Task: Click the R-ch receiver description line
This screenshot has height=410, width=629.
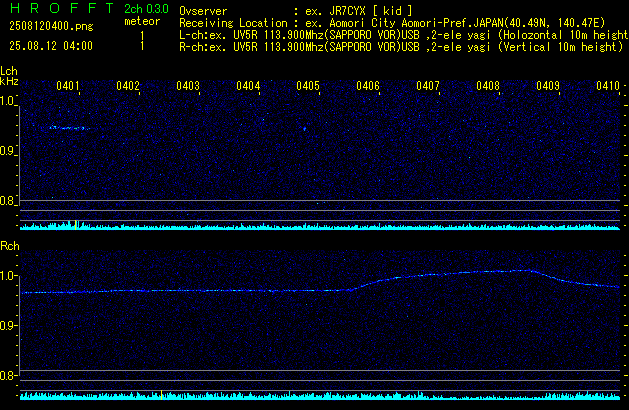Action: [x=401, y=47]
